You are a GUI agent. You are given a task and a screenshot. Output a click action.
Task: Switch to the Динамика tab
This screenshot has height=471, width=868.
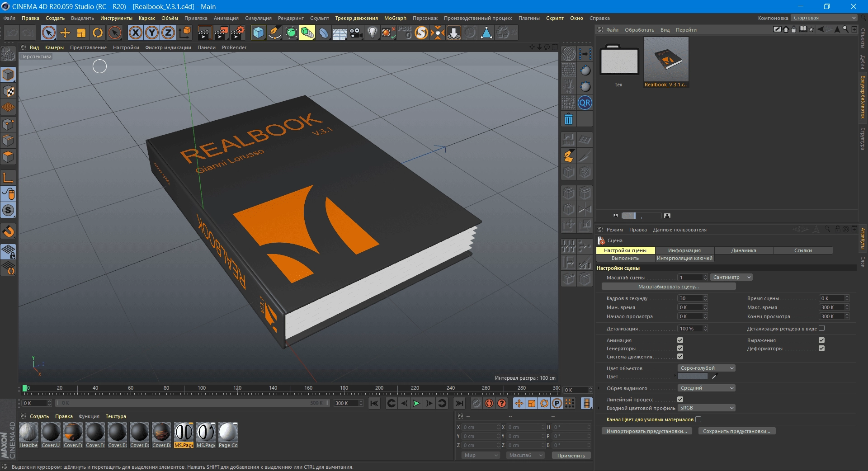click(744, 250)
